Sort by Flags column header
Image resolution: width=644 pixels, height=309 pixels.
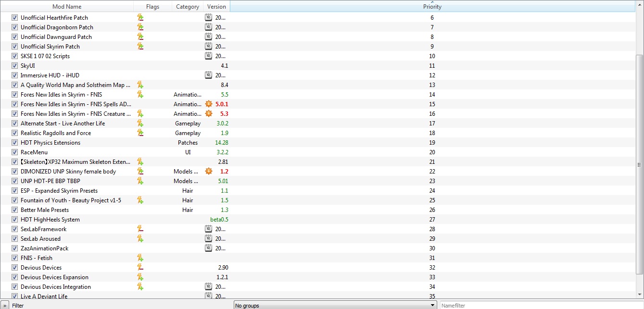(153, 7)
